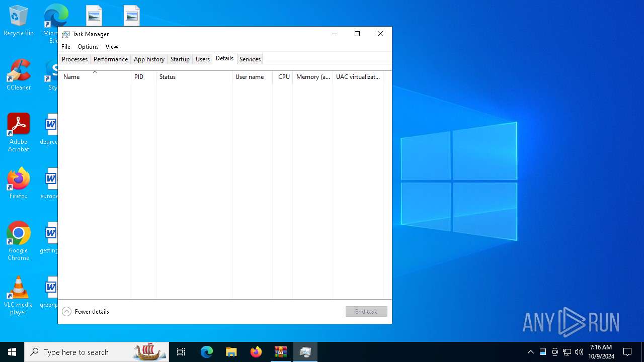This screenshot has width=644, height=362.
Task: Open the File menu in Task Manager
Action: click(66, 47)
